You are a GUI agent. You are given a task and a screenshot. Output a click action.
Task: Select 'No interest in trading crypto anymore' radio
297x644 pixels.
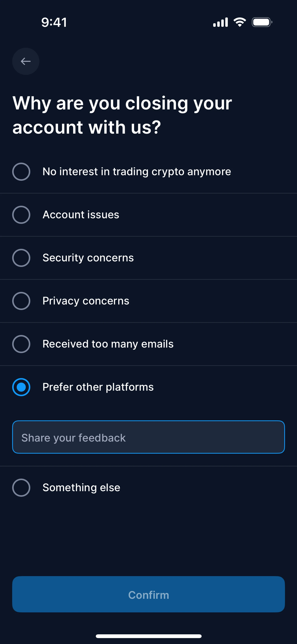click(21, 172)
